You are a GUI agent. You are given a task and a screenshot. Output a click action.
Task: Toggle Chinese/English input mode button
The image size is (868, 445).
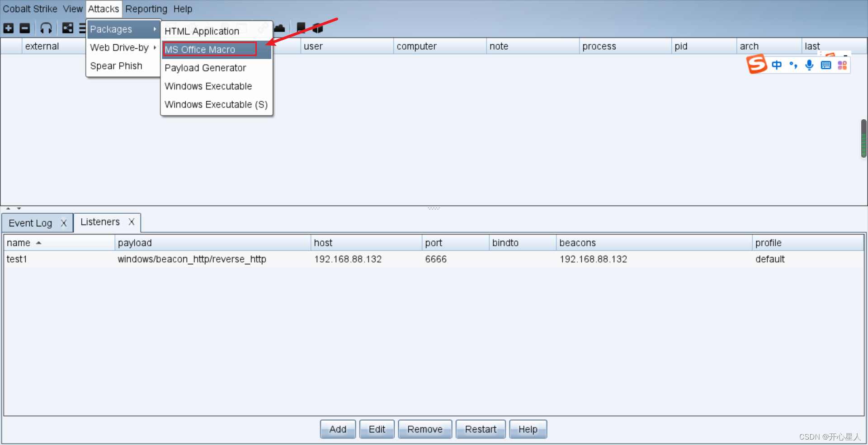click(777, 65)
